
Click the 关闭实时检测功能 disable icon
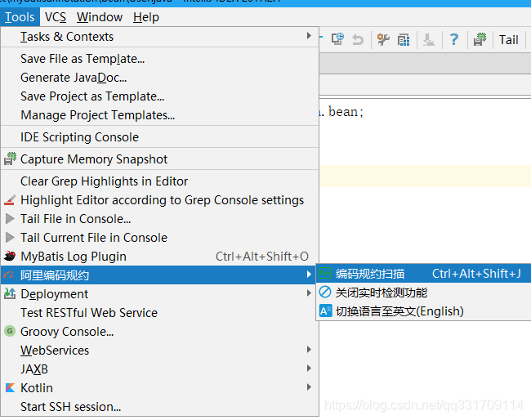tap(325, 292)
